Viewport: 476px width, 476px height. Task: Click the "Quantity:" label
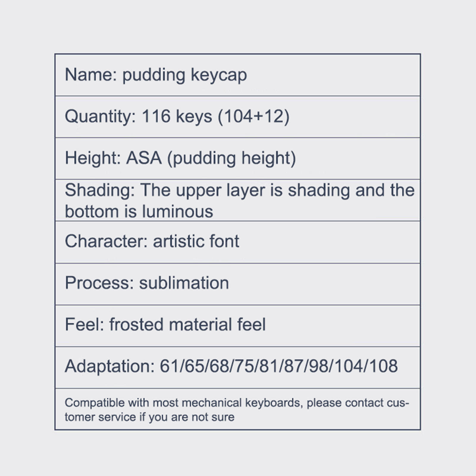(100, 116)
